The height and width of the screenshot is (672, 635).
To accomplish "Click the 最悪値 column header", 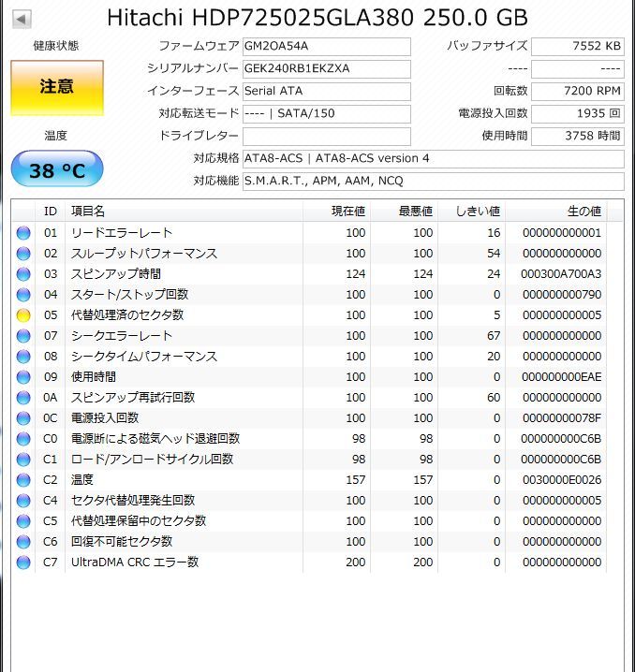I will (405, 212).
